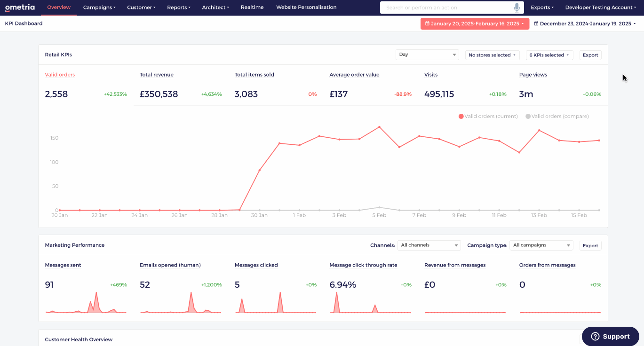Export the Retail KPIs data
The height and width of the screenshot is (346, 644).
590,55
